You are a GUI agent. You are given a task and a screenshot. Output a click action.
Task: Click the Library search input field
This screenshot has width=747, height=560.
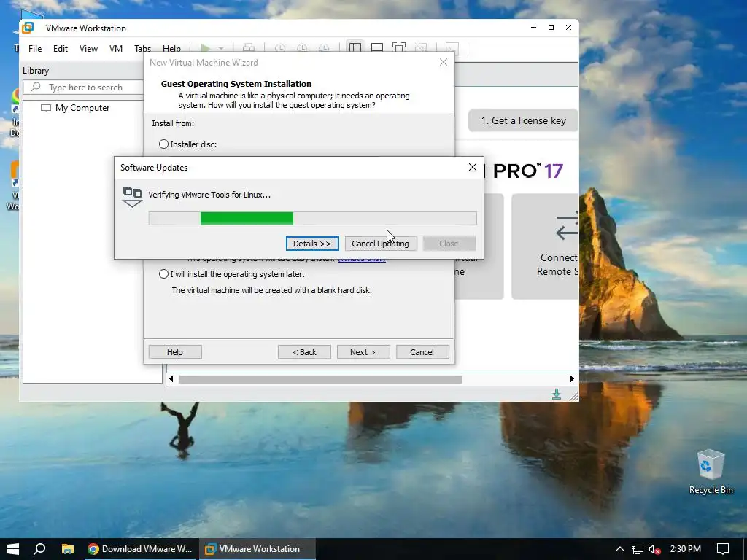[86, 87]
